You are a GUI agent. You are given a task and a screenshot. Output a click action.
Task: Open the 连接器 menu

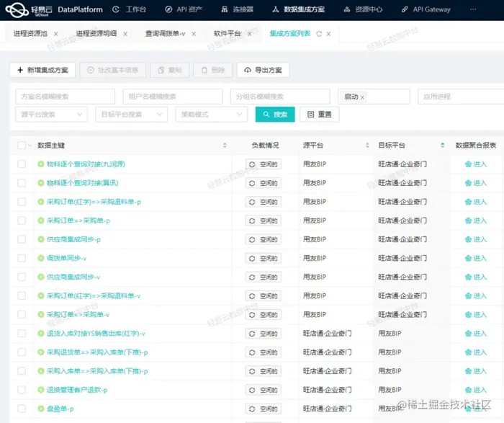[237, 9]
